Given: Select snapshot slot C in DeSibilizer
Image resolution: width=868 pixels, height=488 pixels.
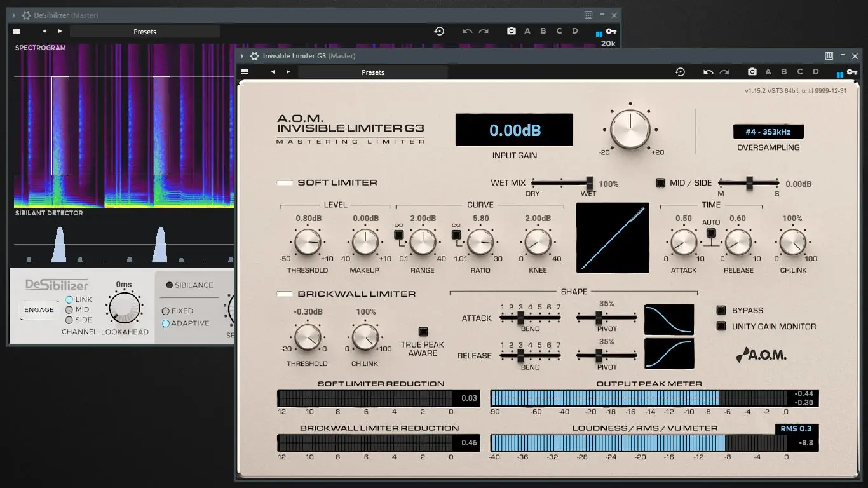Looking at the screenshot, I should tap(559, 31).
